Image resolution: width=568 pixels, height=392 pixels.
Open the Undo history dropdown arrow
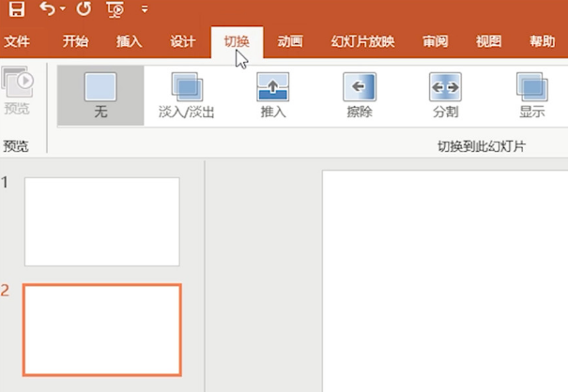tap(63, 8)
